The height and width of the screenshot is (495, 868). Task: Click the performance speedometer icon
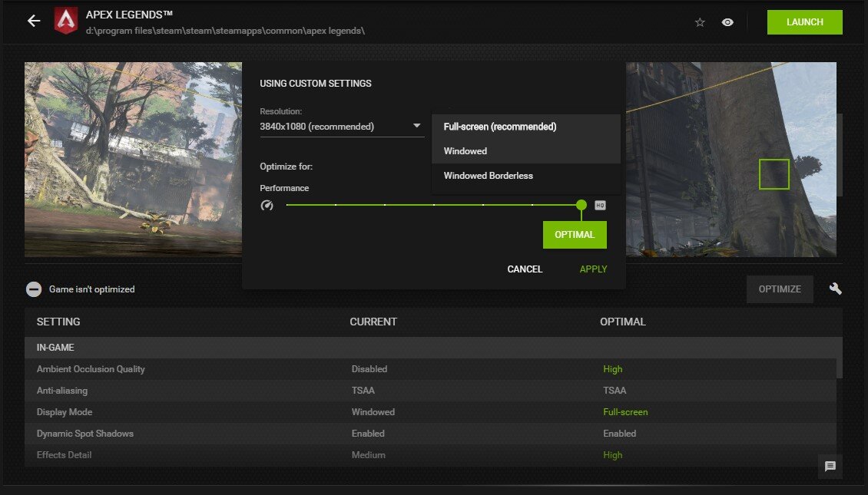[267, 205]
